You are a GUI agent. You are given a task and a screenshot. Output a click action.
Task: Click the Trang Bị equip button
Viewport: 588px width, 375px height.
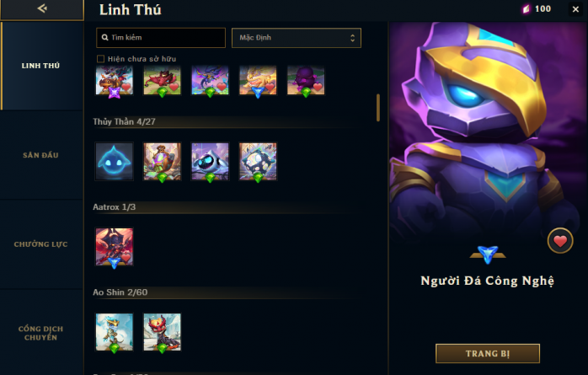(488, 353)
